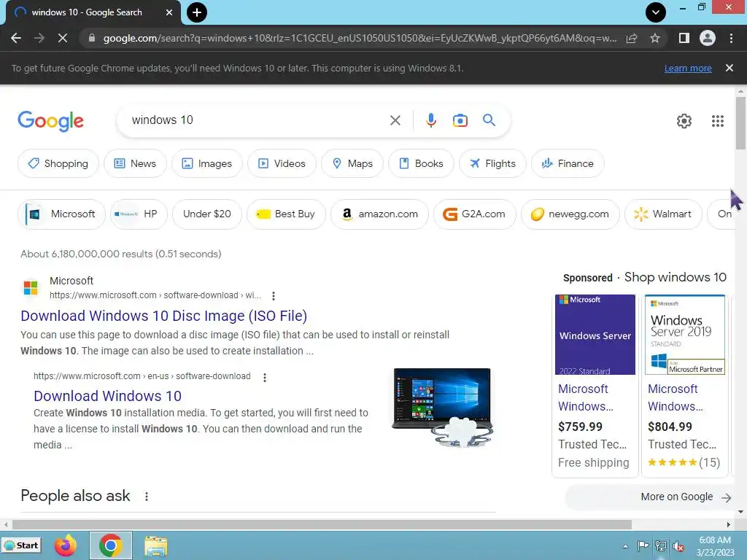Click the scroll right arrow on horizontal scrollbar
747x560 pixels.
click(x=729, y=525)
